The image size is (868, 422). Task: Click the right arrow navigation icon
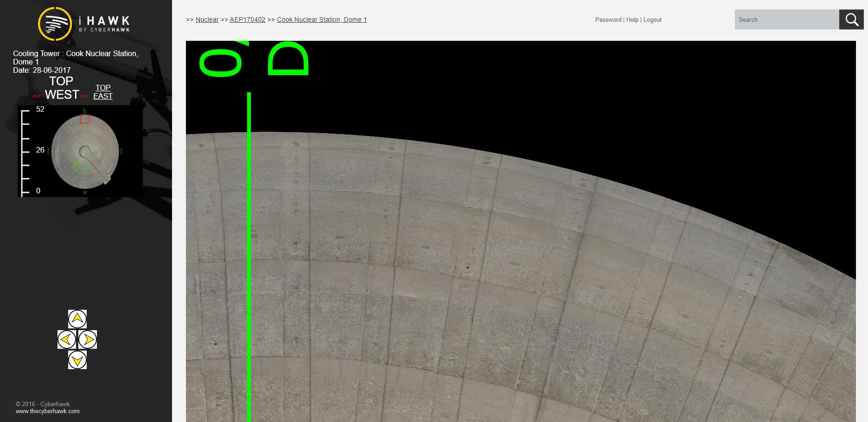click(x=88, y=339)
